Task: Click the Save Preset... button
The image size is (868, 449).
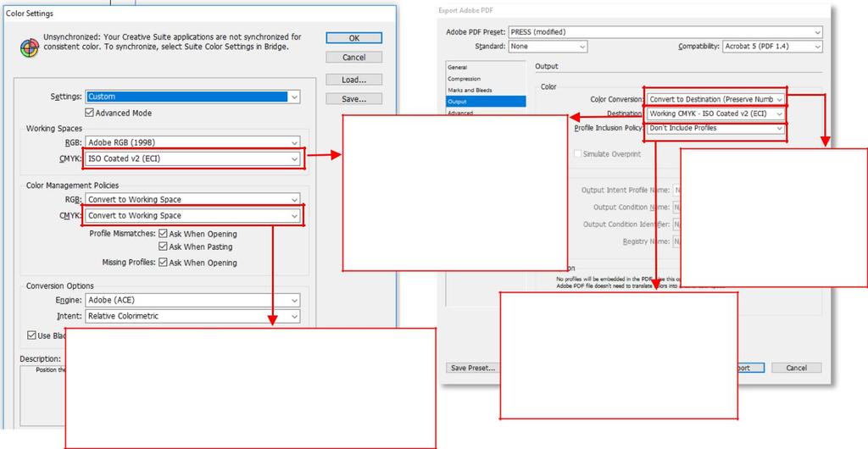Action: point(473,368)
